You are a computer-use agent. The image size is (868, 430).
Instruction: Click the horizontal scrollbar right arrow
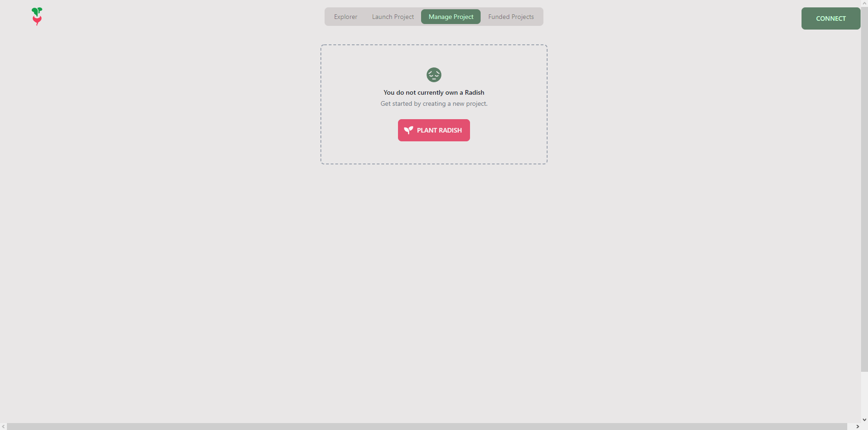[x=857, y=426]
